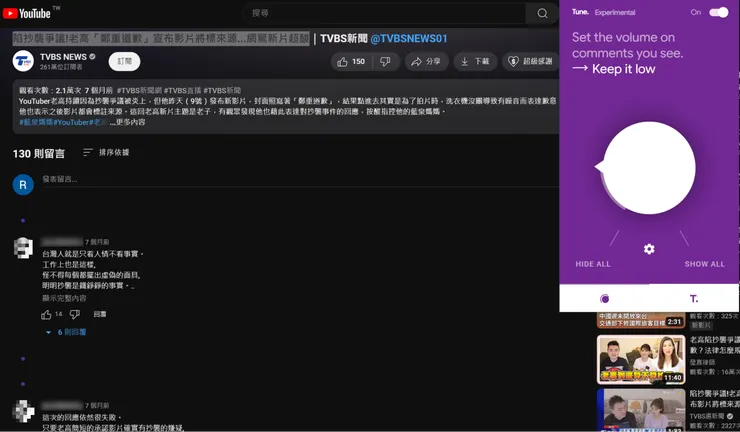Click the #TVBS新聞網 hashtag

[x=139, y=90]
